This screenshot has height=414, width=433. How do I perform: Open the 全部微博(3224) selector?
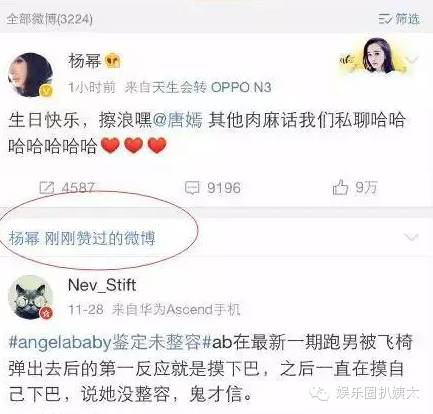click(x=49, y=19)
